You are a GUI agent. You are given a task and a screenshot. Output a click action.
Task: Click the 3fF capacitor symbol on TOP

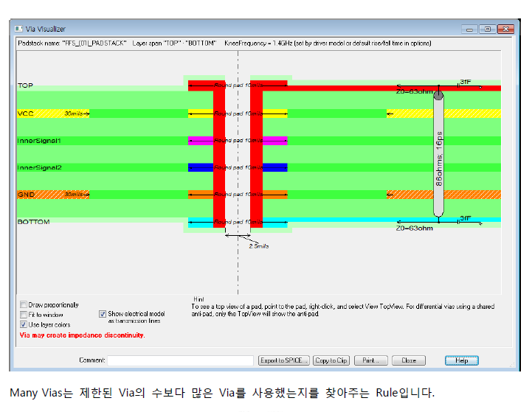[x=459, y=83]
